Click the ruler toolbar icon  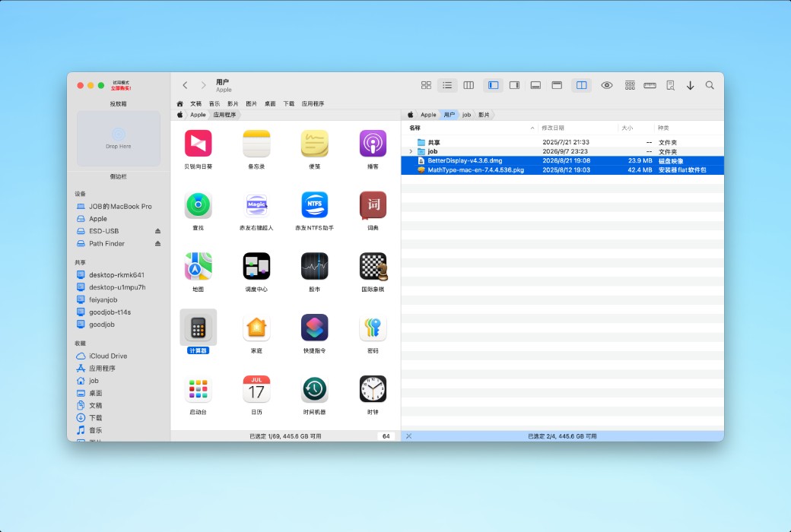(650, 85)
